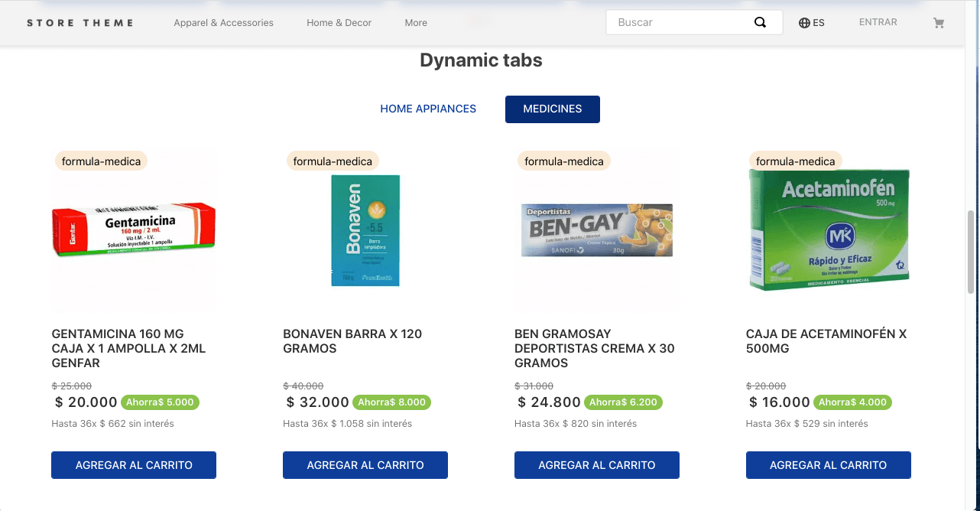Click the globe language icon
The image size is (980, 511).
click(804, 23)
